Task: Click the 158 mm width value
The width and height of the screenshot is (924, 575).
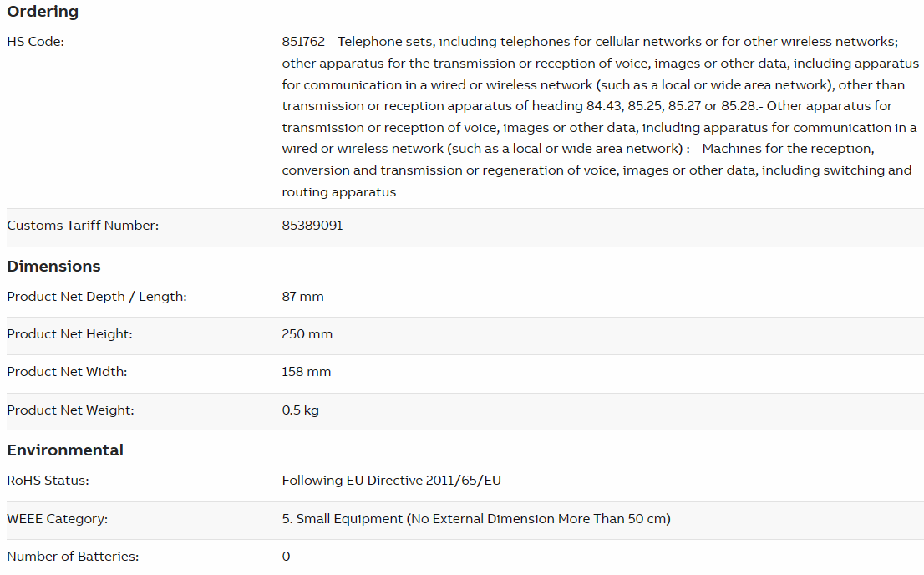Action: pyautogui.click(x=307, y=372)
